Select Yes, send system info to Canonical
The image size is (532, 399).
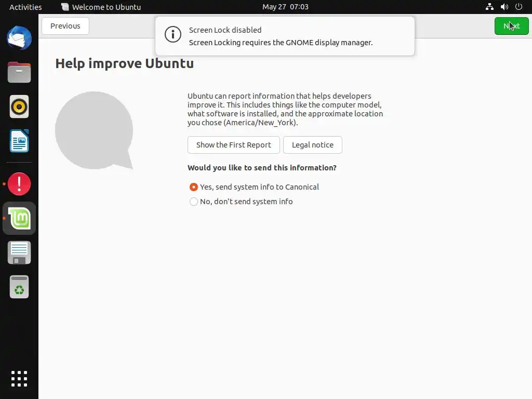(254, 187)
